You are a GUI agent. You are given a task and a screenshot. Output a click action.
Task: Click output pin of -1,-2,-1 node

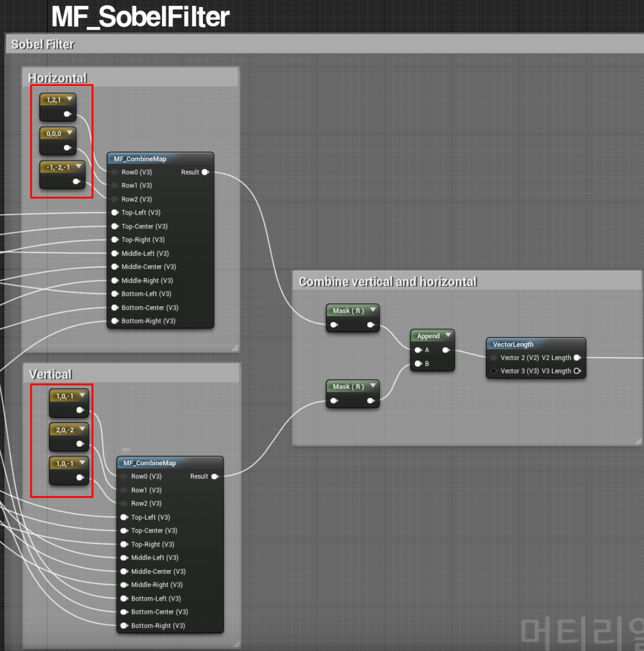pyautogui.click(x=77, y=181)
